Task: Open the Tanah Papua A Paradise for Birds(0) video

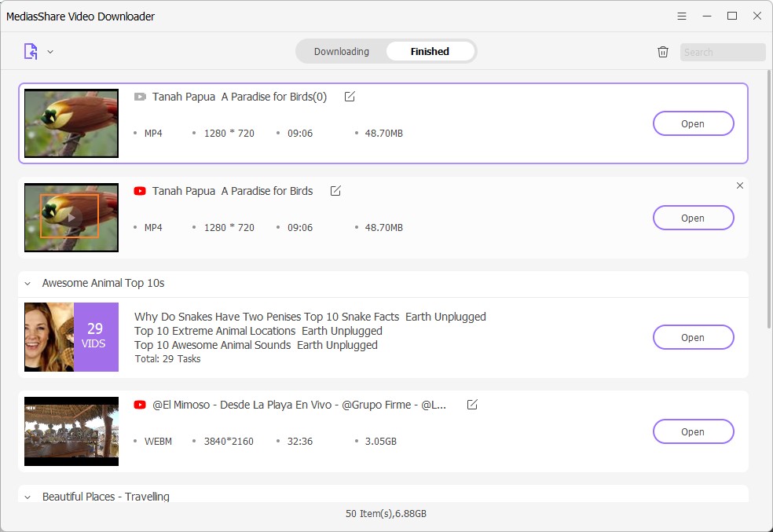Action: click(x=693, y=123)
